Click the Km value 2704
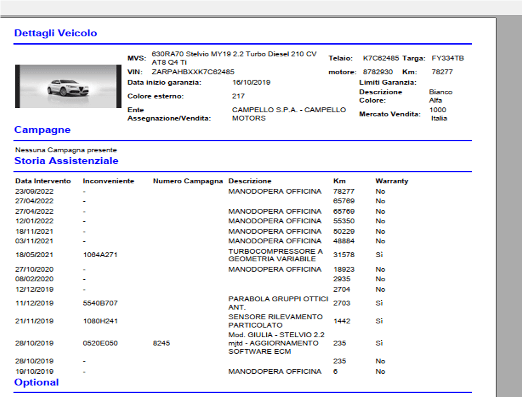Image resolution: width=522 pixels, height=397 pixels. (x=342, y=289)
